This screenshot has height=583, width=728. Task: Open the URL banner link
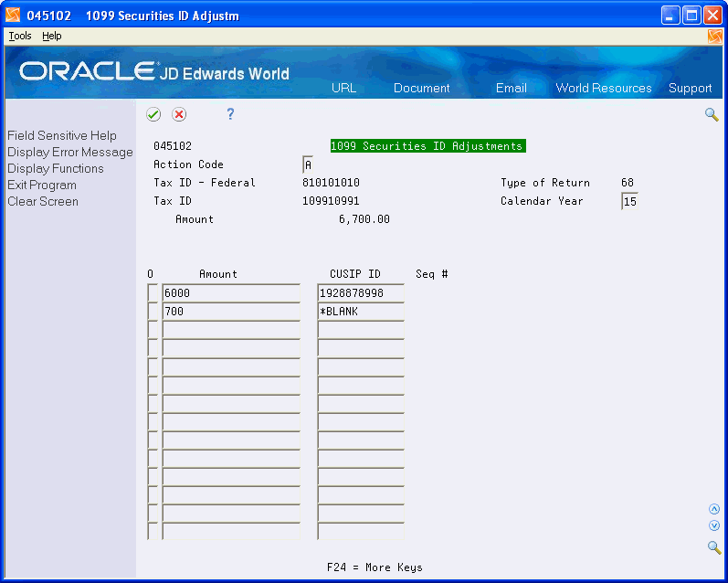click(x=343, y=88)
